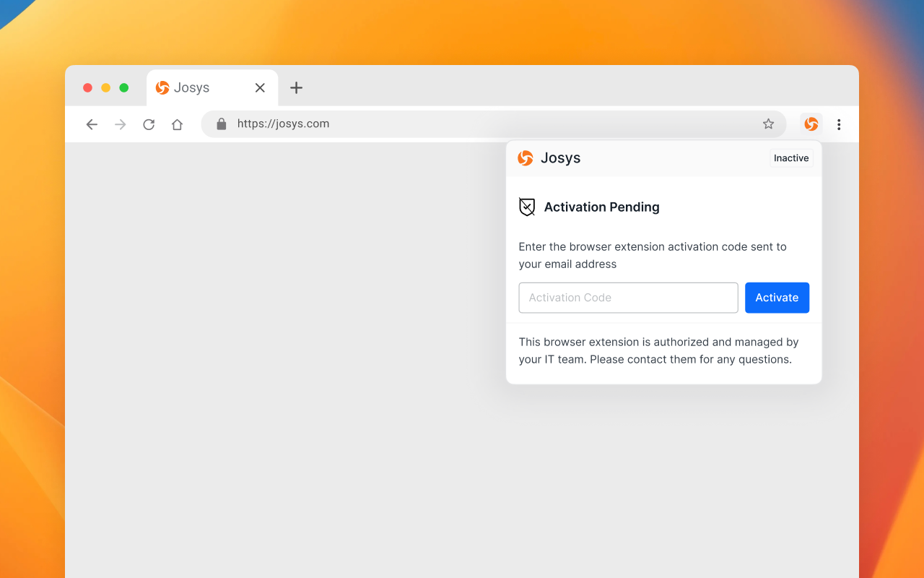
Task: Click the lock icon in the address bar
Action: (222, 124)
